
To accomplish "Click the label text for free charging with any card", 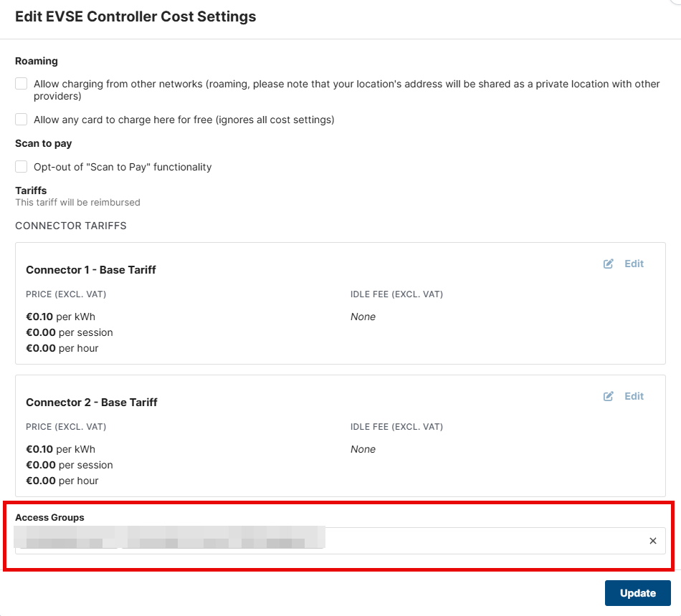I will coord(184,120).
